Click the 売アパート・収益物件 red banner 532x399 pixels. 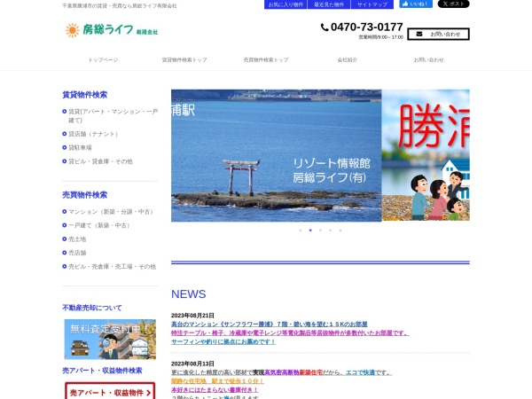pos(110,391)
